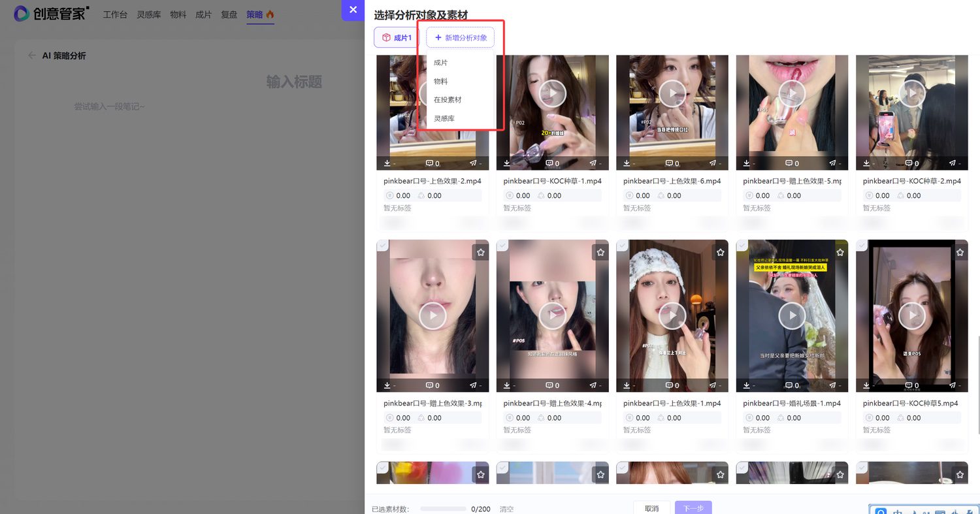Click the material list vertical scrollbar
The width and height of the screenshot is (980, 514).
(x=978, y=385)
